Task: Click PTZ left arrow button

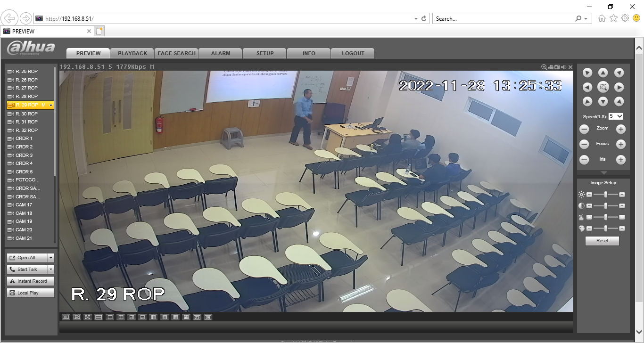Action: 587,87
